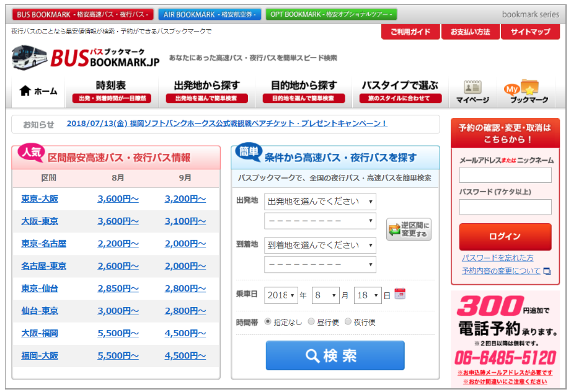This screenshot has width=571, height=392.
Task: Open the month 8 dropdown
Action: click(x=325, y=295)
